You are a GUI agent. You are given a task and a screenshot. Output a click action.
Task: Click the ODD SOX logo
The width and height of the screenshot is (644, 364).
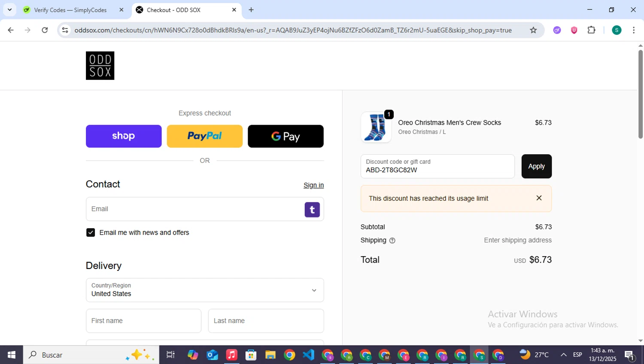click(100, 66)
